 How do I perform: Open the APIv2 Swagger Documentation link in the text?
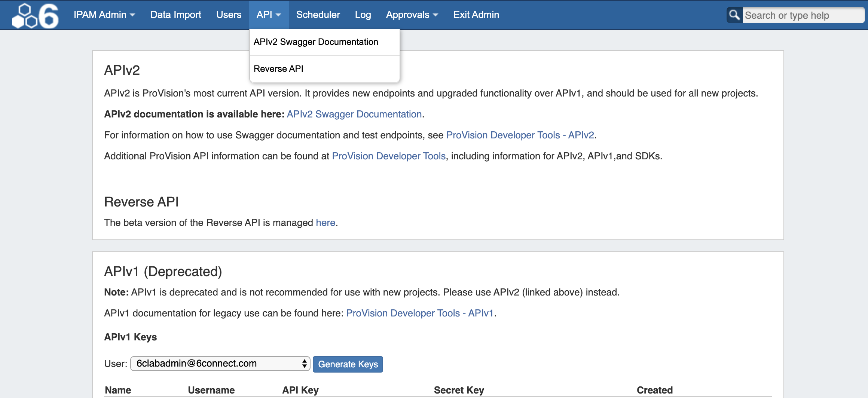[354, 114]
